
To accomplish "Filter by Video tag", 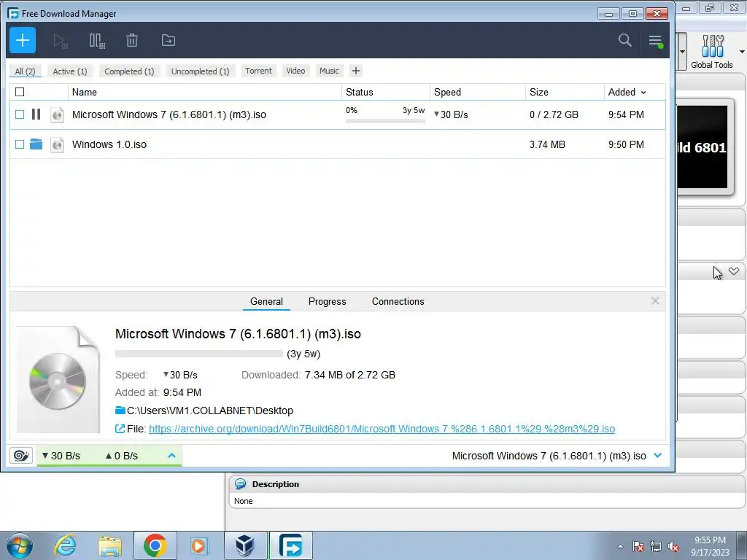I will pyautogui.click(x=296, y=71).
